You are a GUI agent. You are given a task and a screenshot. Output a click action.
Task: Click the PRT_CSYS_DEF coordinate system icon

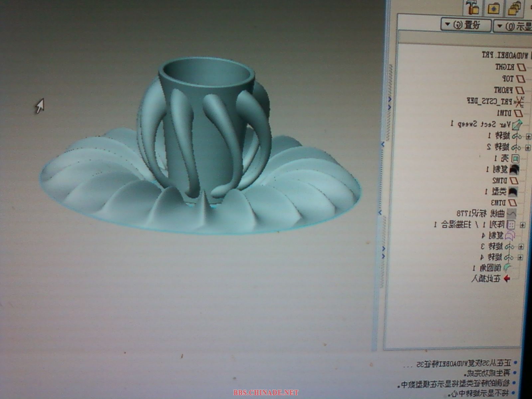pos(519,101)
